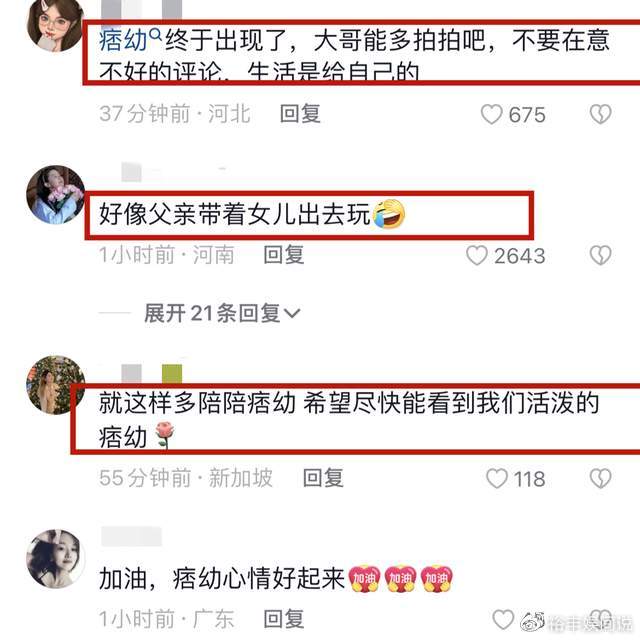Open avatar with Christmas tree background

56,385
